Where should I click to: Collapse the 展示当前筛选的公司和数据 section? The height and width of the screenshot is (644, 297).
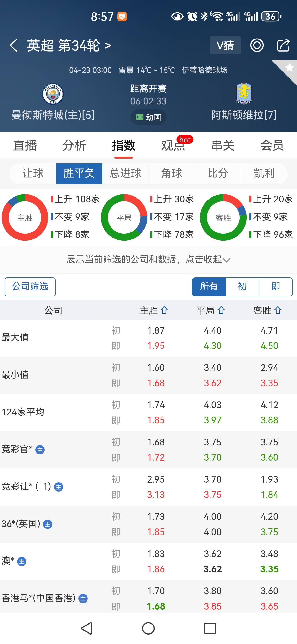[x=148, y=259]
